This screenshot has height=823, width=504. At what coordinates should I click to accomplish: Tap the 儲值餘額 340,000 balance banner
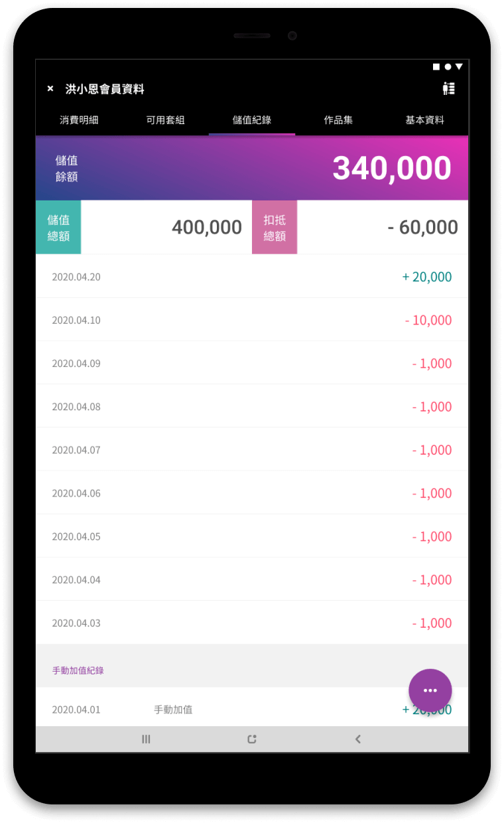coord(252,168)
